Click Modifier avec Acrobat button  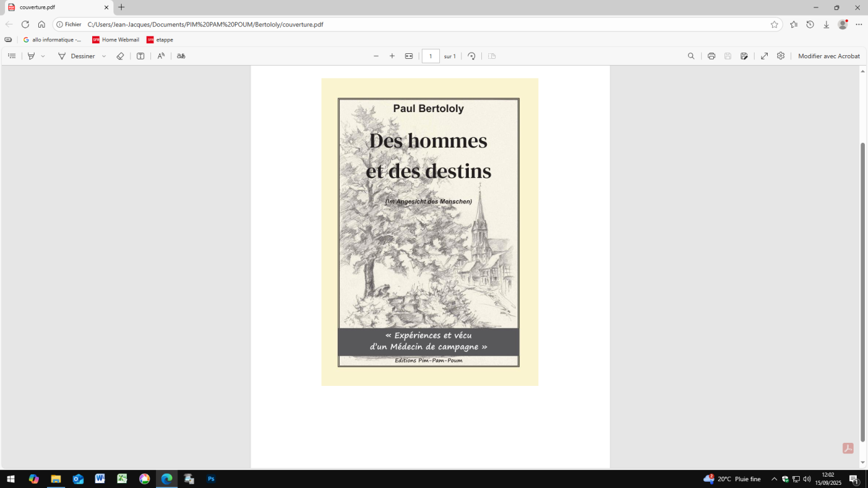pos(829,56)
